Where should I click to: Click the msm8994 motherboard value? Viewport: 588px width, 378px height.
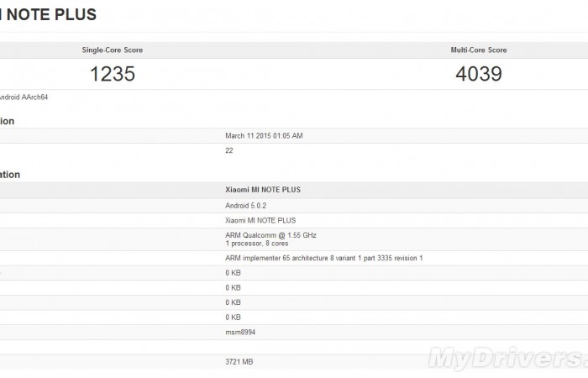tap(240, 332)
